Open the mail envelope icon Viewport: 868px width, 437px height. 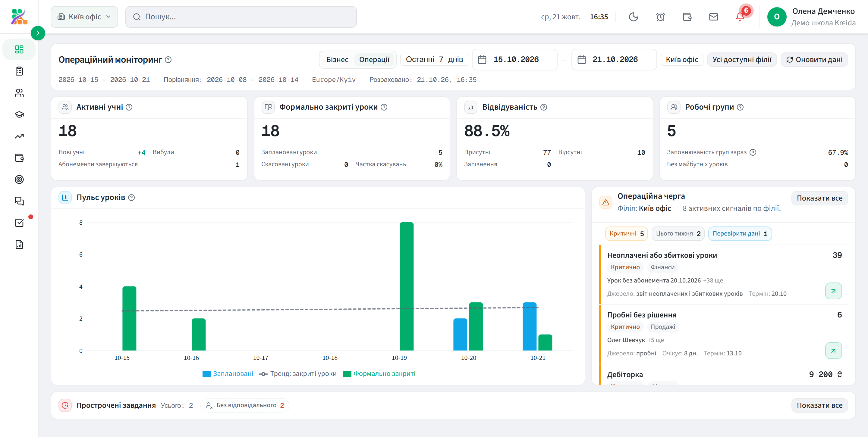tap(714, 17)
